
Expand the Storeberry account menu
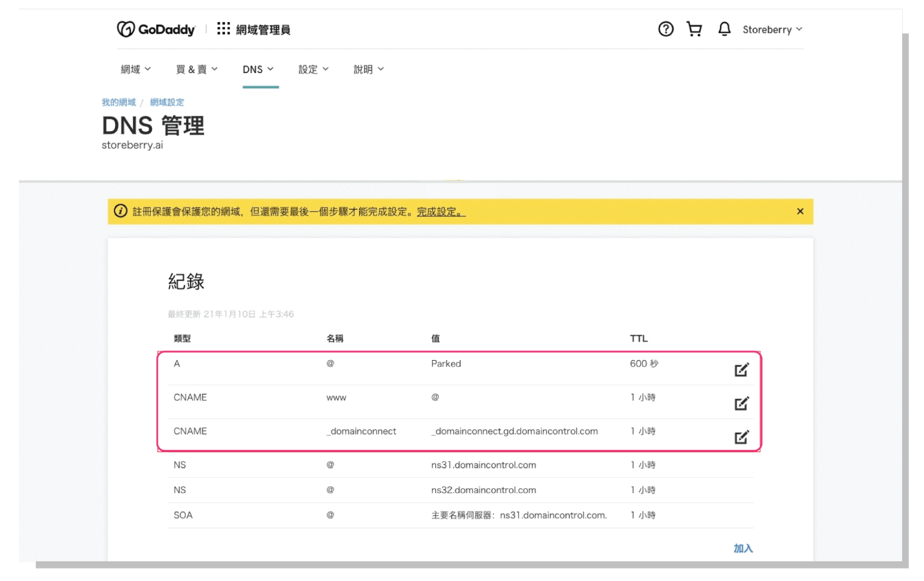(x=772, y=30)
